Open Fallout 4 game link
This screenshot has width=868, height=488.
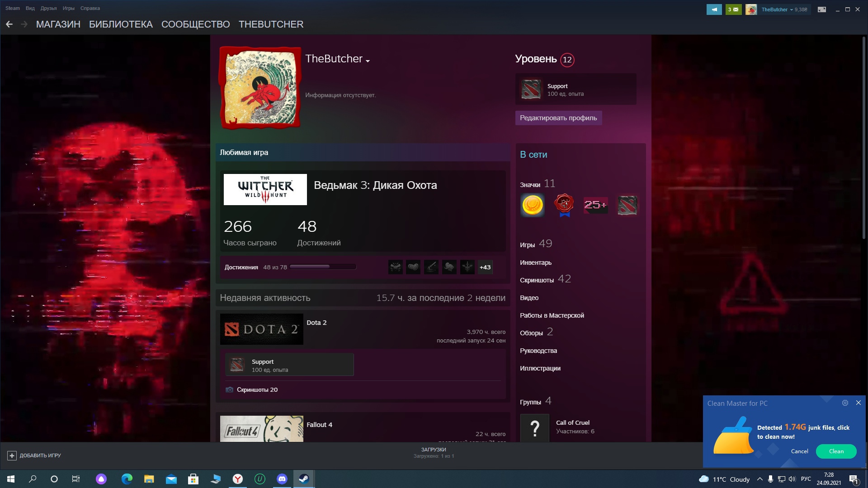(x=319, y=425)
